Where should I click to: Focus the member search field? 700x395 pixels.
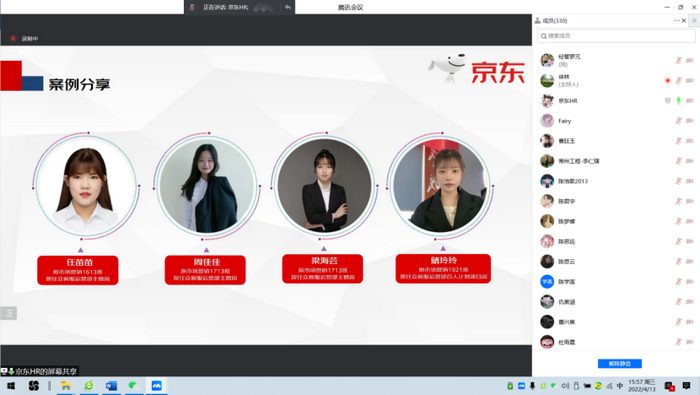pyautogui.click(x=616, y=36)
